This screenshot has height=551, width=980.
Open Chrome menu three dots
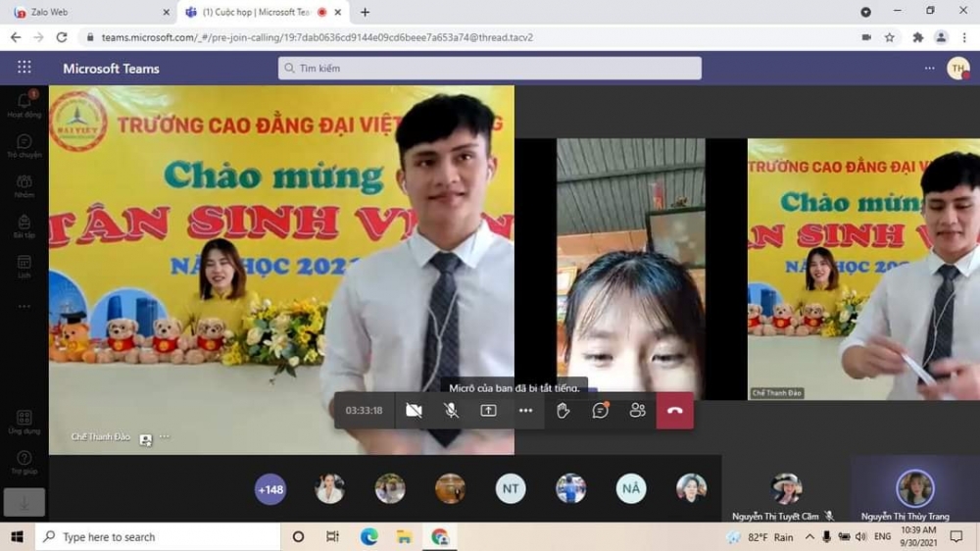(964, 37)
